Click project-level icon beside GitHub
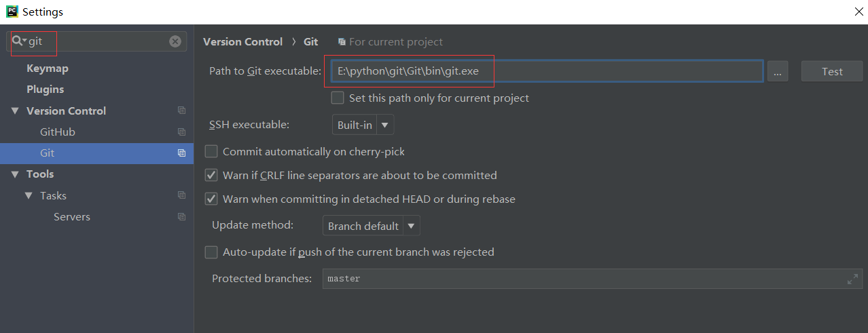868x333 pixels. pyautogui.click(x=181, y=132)
